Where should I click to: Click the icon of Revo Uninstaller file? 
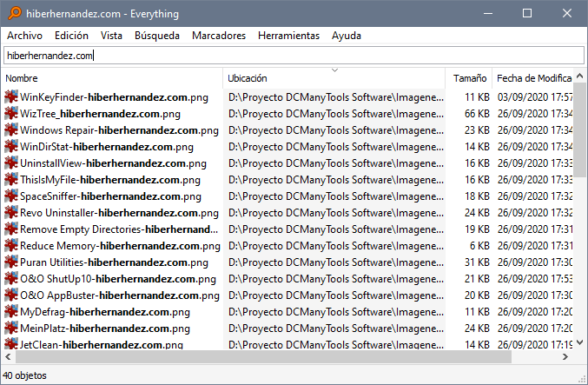coord(11,212)
